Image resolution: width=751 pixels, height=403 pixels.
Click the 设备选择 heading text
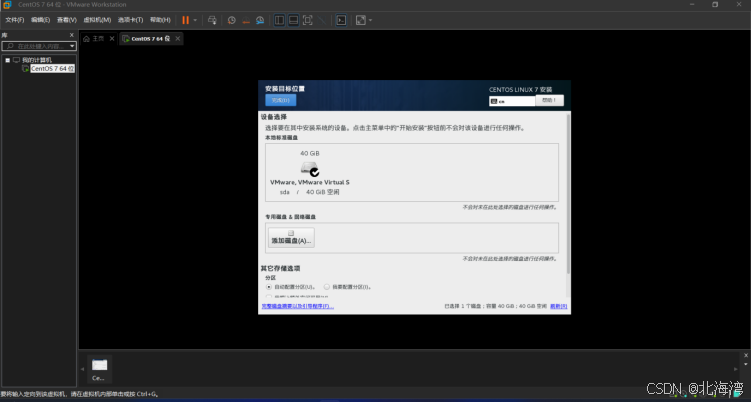(274, 117)
